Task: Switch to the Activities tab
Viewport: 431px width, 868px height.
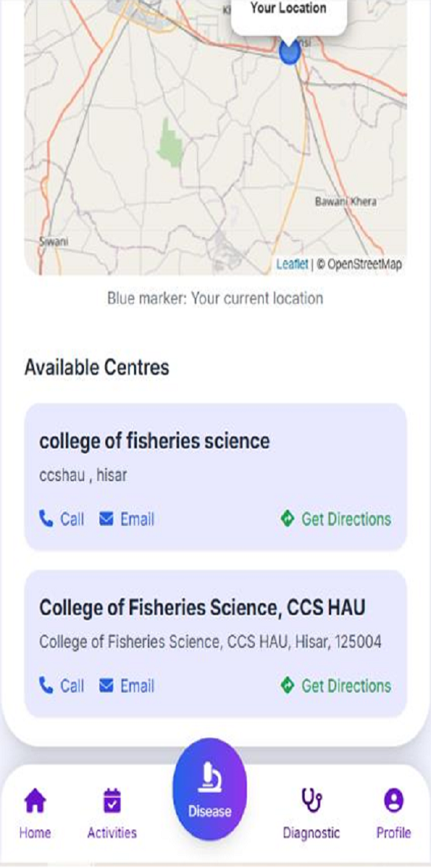Action: [111, 811]
